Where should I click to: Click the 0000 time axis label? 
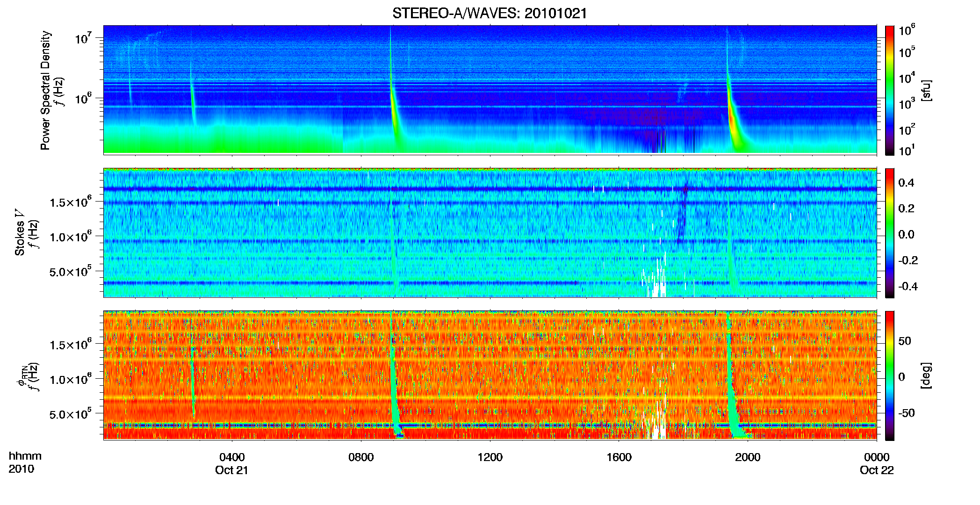pyautogui.click(x=877, y=457)
